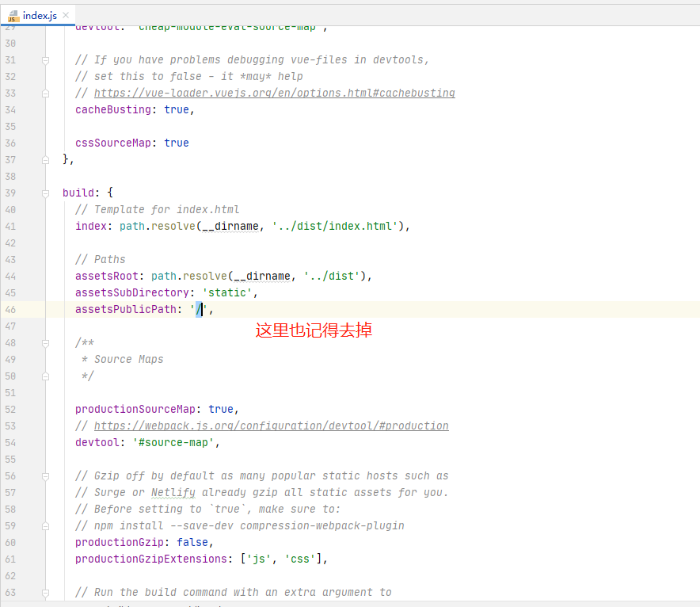This screenshot has width=700, height=607.
Task: Collapse the comment block starting at line 31
Action: 45,59
